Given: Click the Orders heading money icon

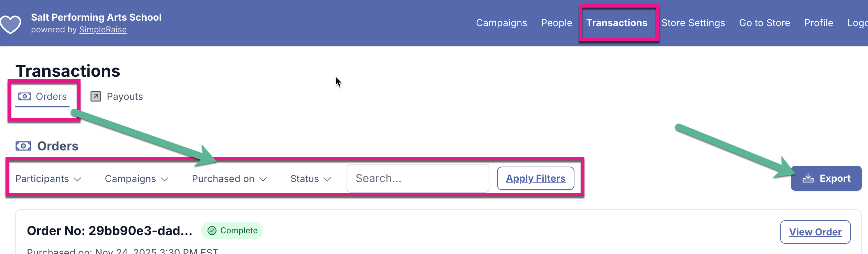Looking at the screenshot, I should pyautogui.click(x=23, y=146).
